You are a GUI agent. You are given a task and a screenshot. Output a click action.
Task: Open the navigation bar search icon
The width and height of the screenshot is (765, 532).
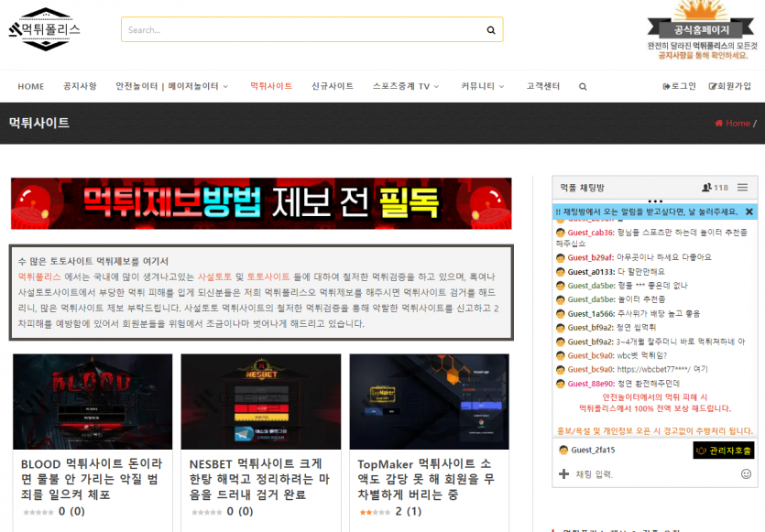[x=583, y=87]
